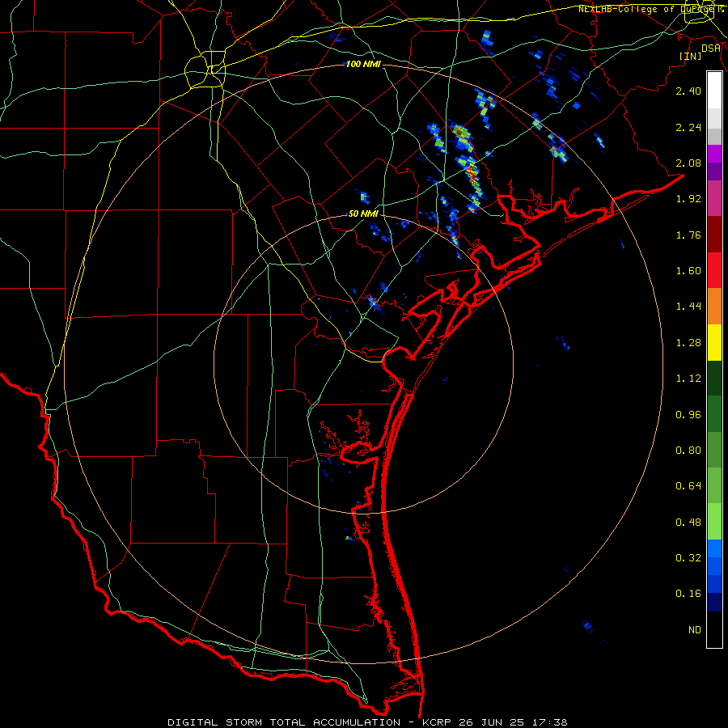Click the 1.76 legend value
Image resolution: width=728 pixels, height=728 pixels.
(688, 235)
